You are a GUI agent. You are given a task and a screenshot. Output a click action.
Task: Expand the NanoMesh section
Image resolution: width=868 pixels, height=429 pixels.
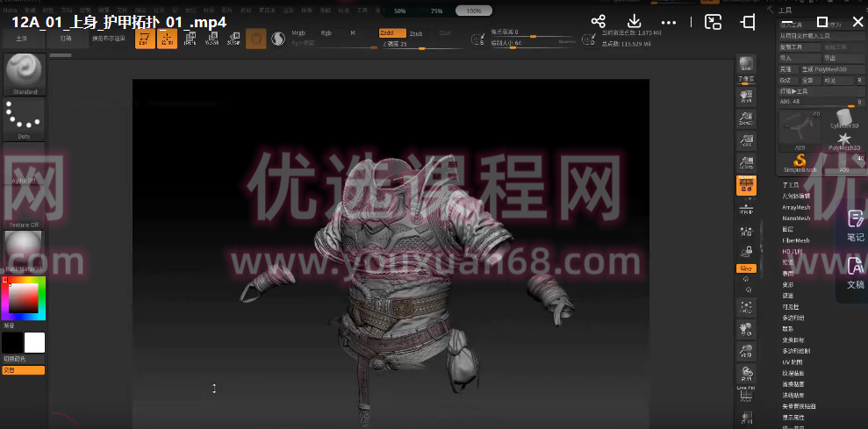click(796, 218)
